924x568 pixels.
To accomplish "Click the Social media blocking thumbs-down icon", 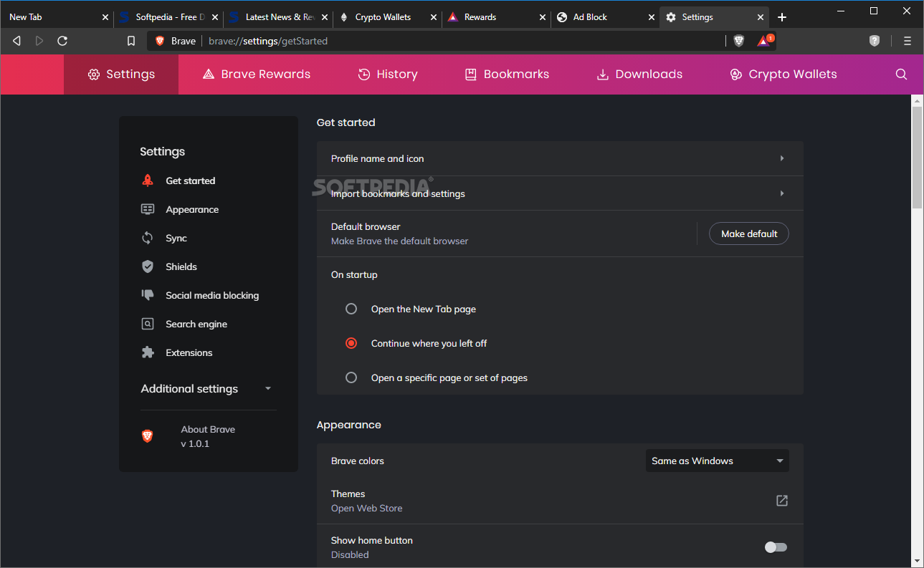I will tap(148, 295).
